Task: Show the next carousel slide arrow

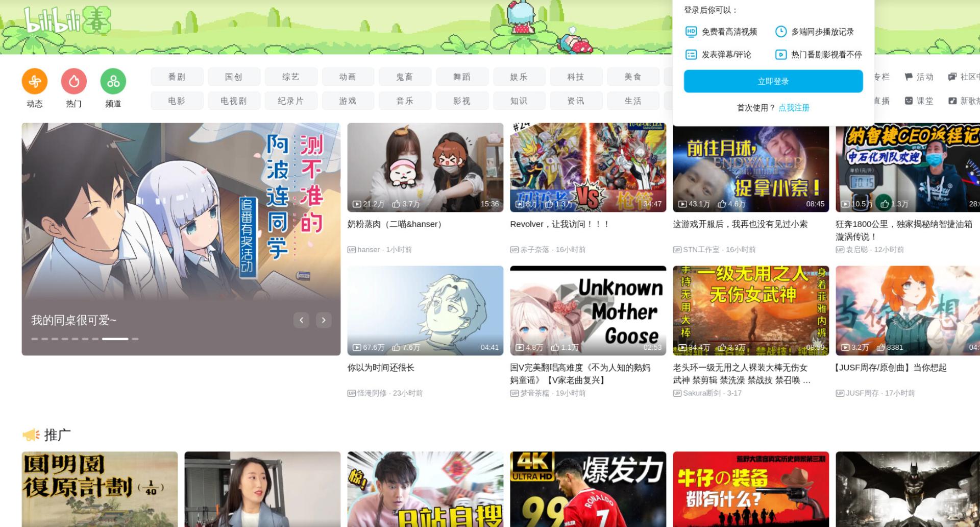Action: (x=324, y=320)
